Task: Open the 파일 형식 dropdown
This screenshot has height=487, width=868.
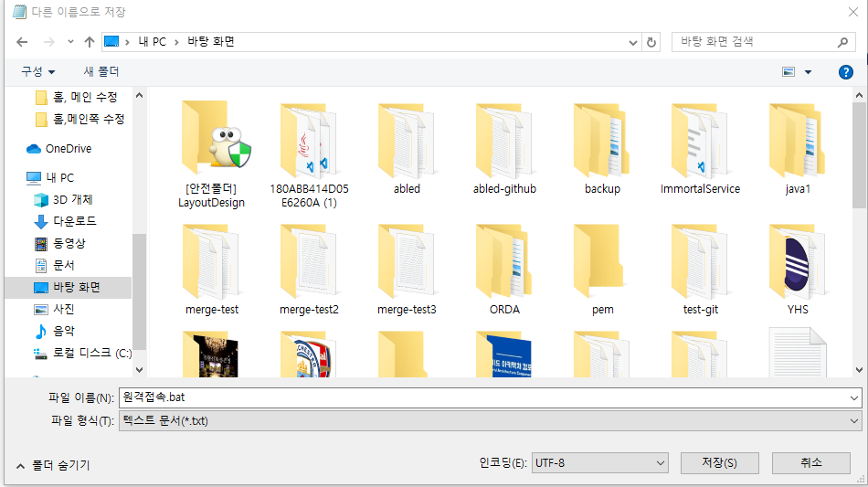Action: pyautogui.click(x=491, y=421)
